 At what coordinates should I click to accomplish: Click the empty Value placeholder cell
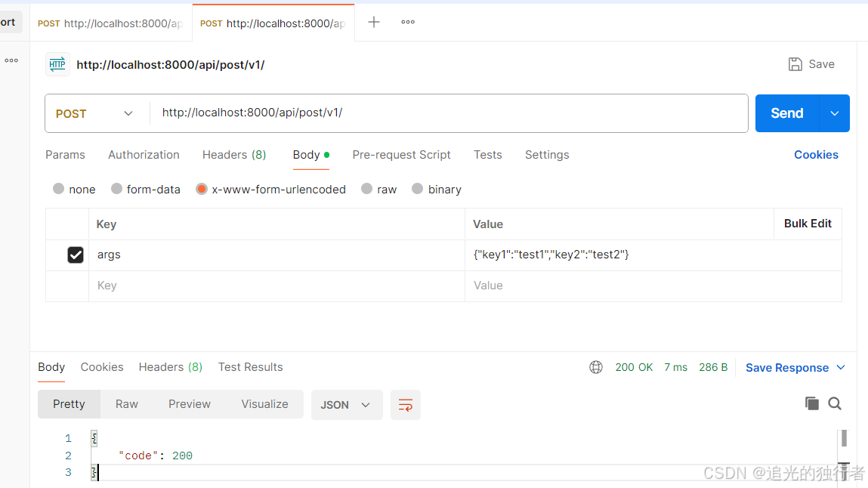653,286
